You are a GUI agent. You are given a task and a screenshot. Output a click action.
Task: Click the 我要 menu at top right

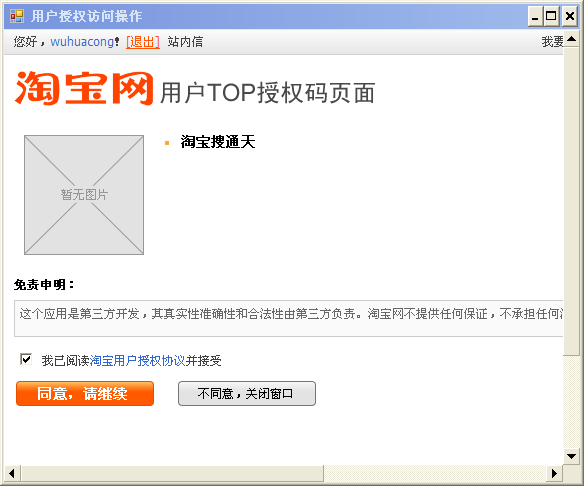coord(552,41)
